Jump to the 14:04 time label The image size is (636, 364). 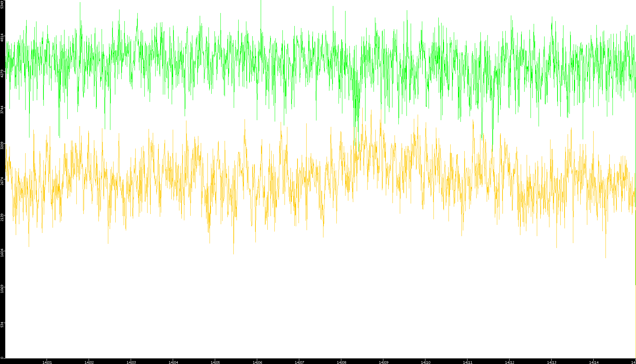pos(173,362)
